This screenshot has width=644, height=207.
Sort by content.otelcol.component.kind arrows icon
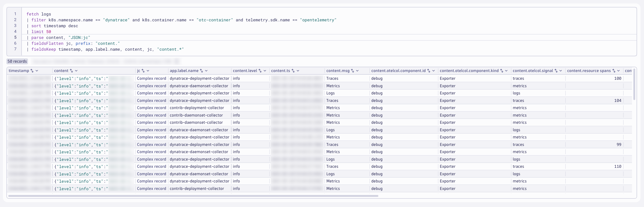pyautogui.click(x=502, y=71)
